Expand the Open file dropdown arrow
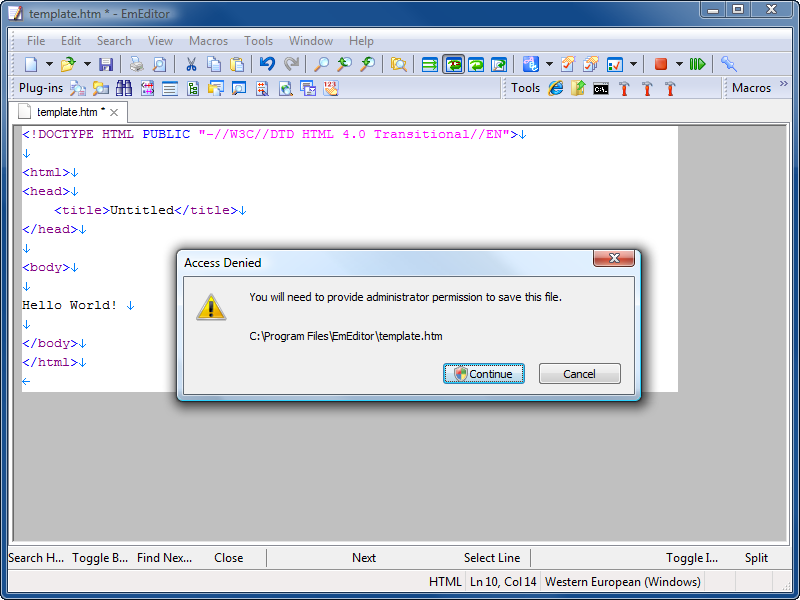The image size is (800, 600). [87, 64]
